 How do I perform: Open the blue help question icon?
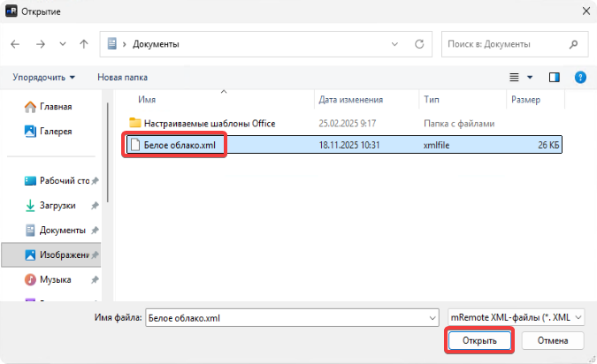click(x=580, y=78)
